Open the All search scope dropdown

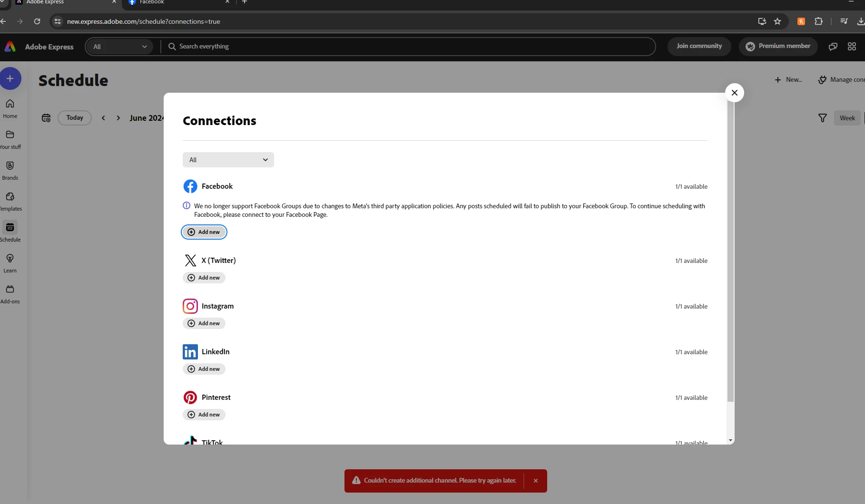pyautogui.click(x=120, y=47)
